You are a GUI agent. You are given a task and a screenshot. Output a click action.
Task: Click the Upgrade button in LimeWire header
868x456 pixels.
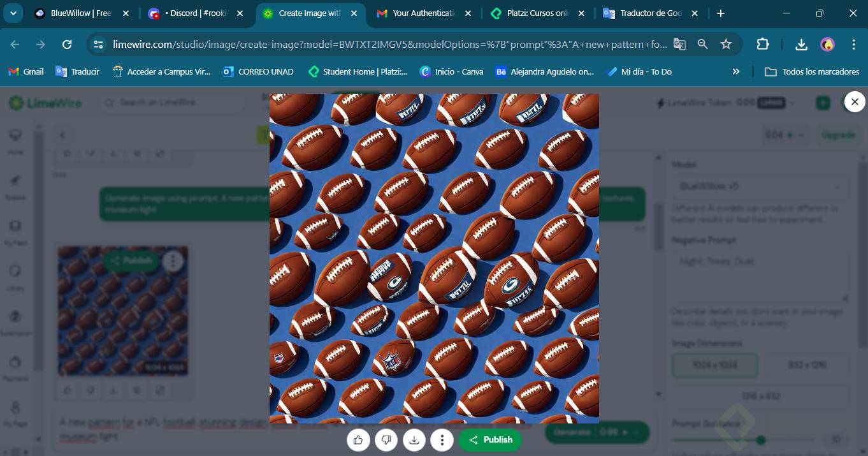point(837,135)
